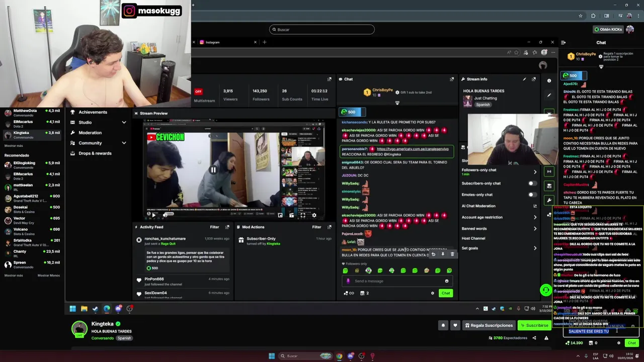The height and width of the screenshot is (362, 644).
Task: Open dashboard chat settings gear
Action: pos(432,293)
